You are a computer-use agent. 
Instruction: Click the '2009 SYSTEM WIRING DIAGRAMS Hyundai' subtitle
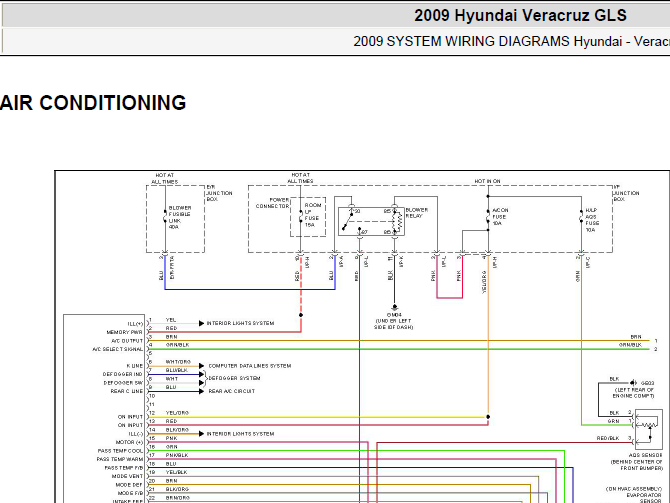[x=488, y=41]
